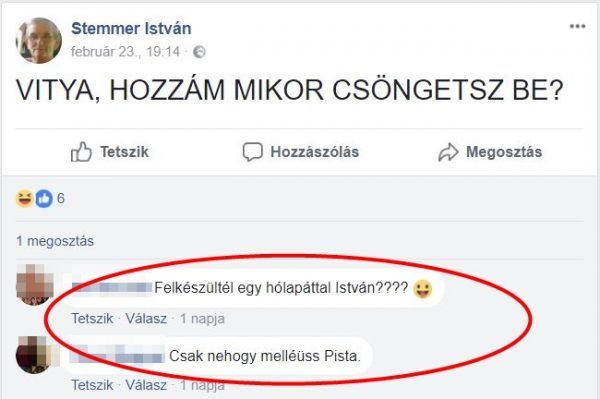Show who reacted via the 6 count

click(x=60, y=199)
